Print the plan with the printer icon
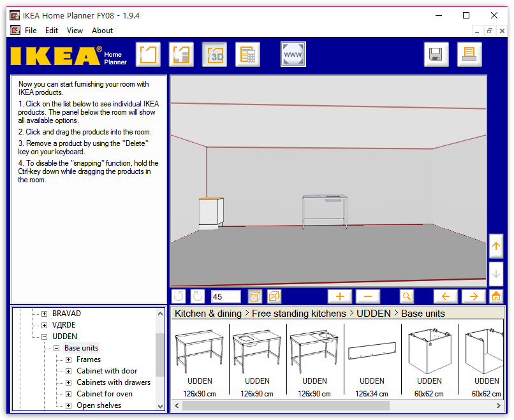The height and width of the screenshot is (420, 514). 469,54
